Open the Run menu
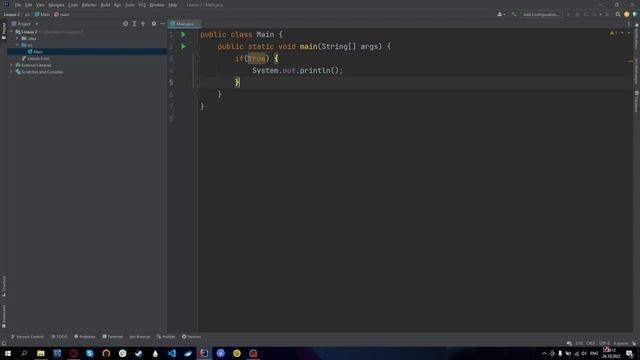Viewport: 640px width, 360px height. [118, 5]
